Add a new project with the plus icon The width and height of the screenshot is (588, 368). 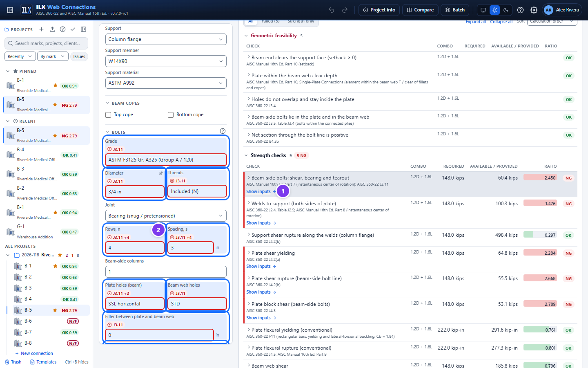tap(41, 29)
